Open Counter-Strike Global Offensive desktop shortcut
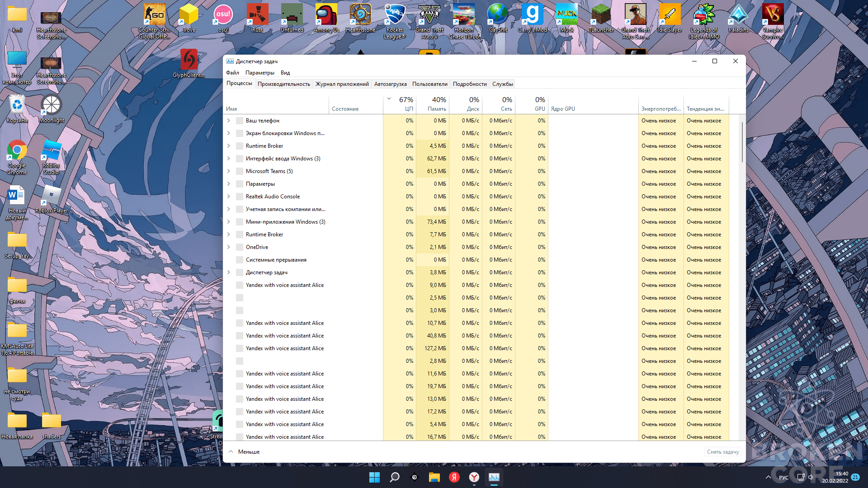The image size is (868, 488). coord(154,21)
